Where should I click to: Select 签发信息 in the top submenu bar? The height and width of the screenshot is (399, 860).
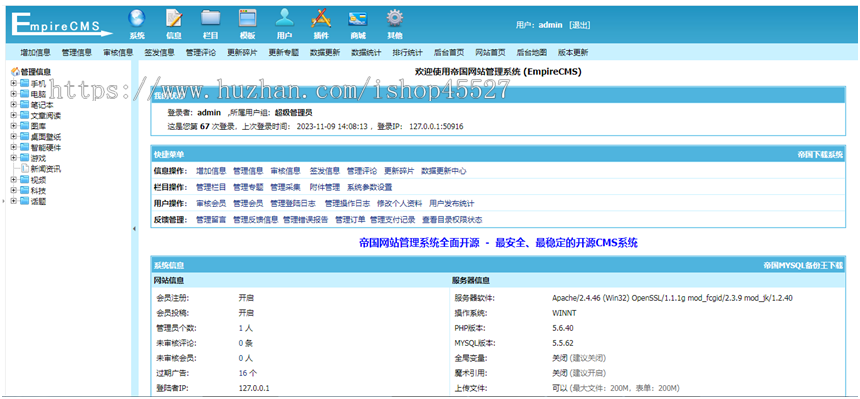coord(160,53)
